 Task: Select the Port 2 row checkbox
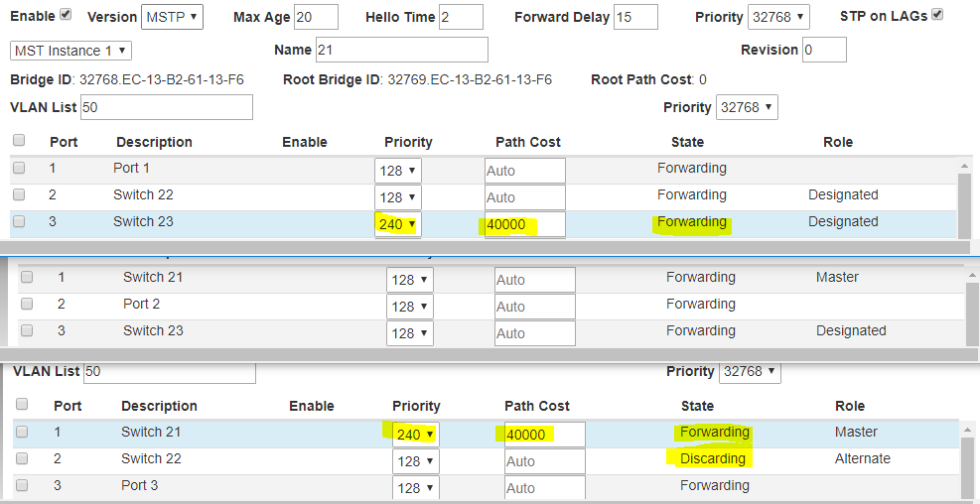coord(27,305)
